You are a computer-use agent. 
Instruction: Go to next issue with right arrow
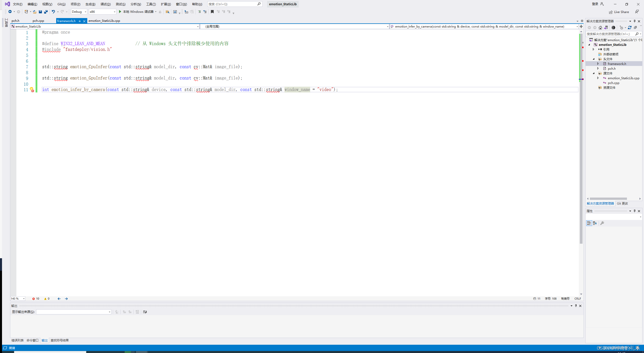click(x=66, y=299)
